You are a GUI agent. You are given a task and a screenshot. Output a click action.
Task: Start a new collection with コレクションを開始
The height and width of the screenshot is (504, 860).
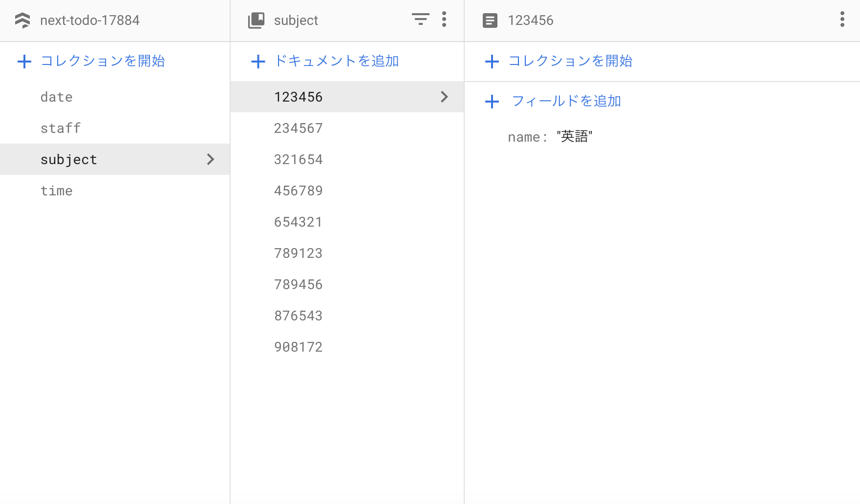click(x=103, y=61)
